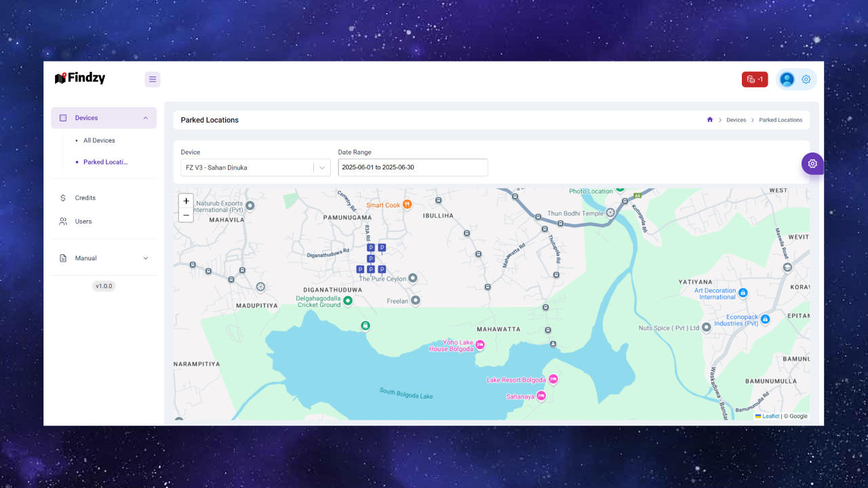Click the Findzy logo
The width and height of the screenshot is (868, 488).
[80, 79]
